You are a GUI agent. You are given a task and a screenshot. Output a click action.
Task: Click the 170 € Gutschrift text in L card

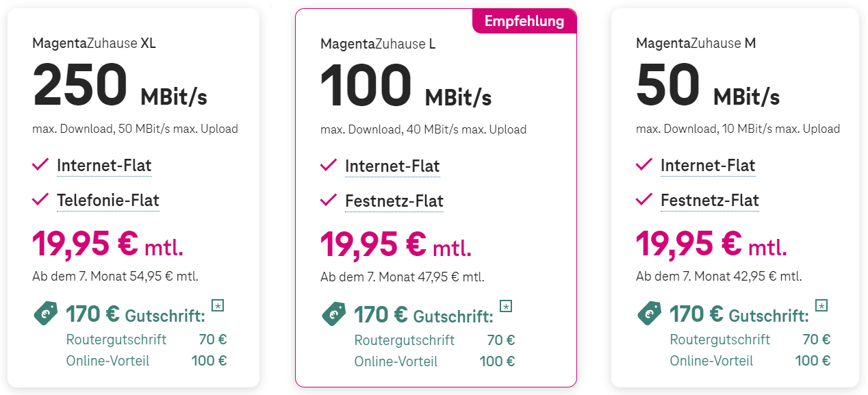(423, 315)
